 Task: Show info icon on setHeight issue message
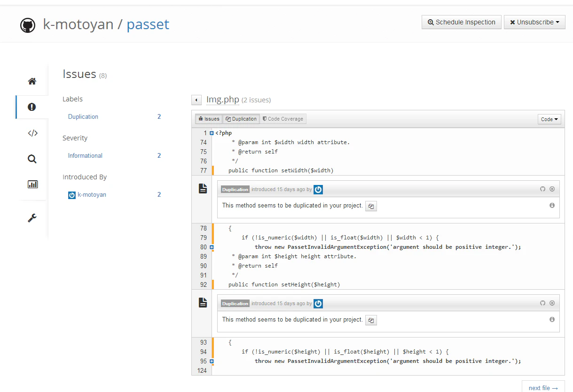(552, 319)
